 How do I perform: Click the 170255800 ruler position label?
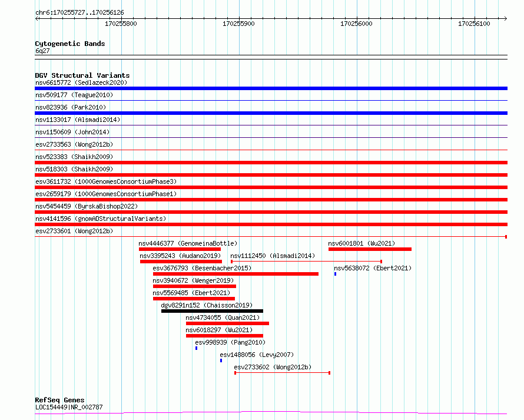click(x=121, y=24)
